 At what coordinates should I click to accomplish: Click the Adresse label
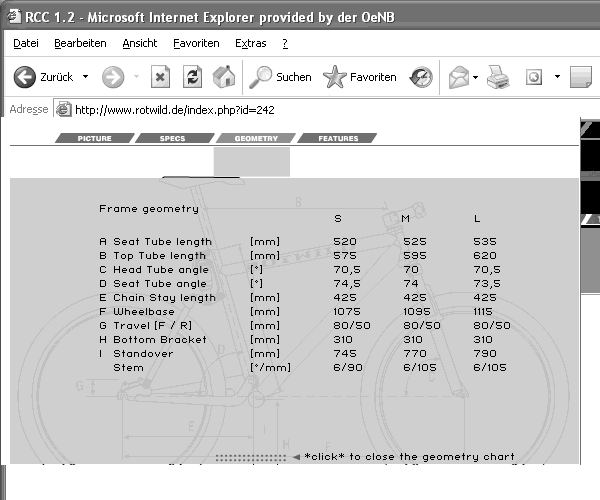click(29, 110)
